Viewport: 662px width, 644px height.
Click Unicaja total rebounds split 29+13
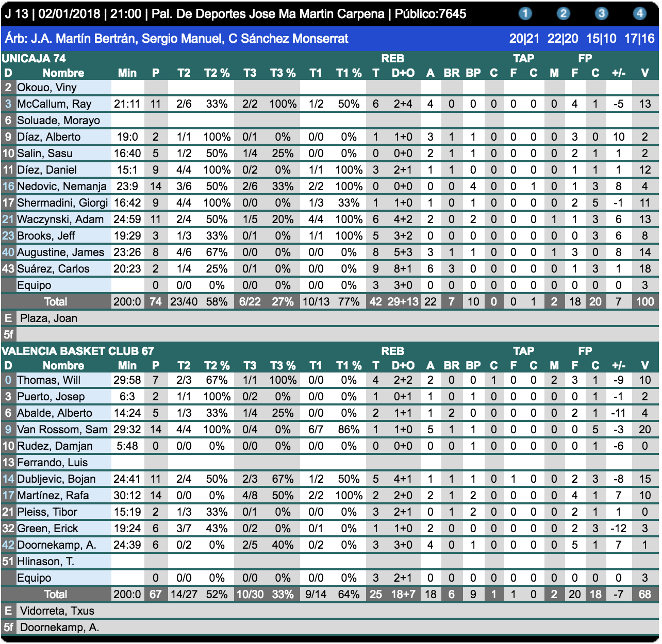click(x=403, y=302)
